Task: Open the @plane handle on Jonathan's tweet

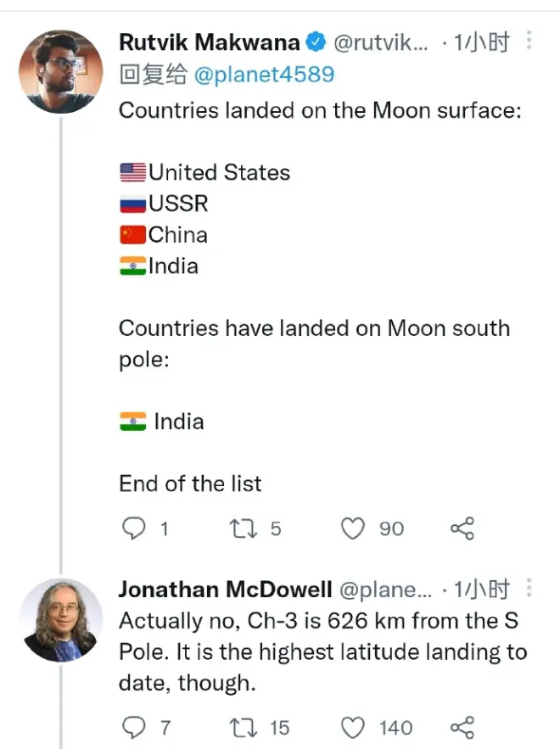Action: pyautogui.click(x=385, y=590)
